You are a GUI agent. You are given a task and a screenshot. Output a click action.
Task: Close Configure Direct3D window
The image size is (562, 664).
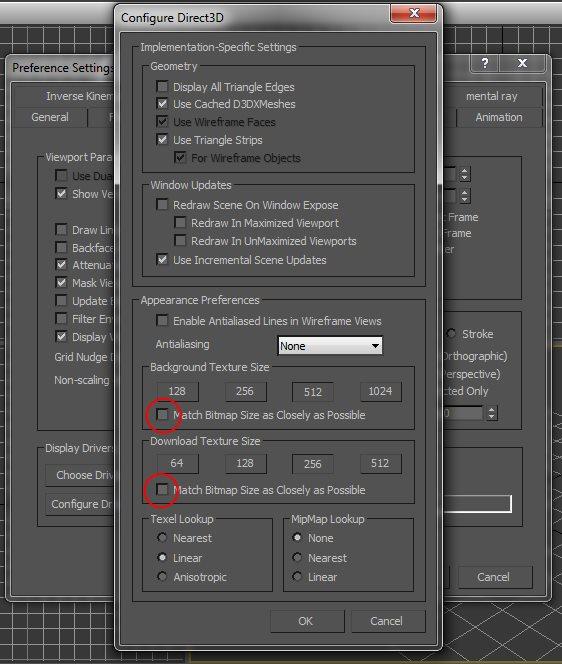413,14
